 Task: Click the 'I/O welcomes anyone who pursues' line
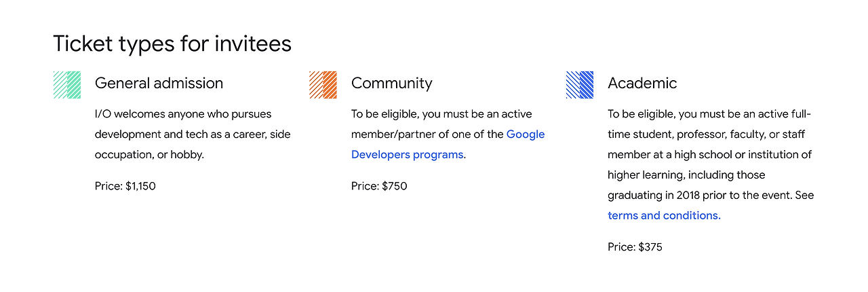pyautogui.click(x=183, y=114)
